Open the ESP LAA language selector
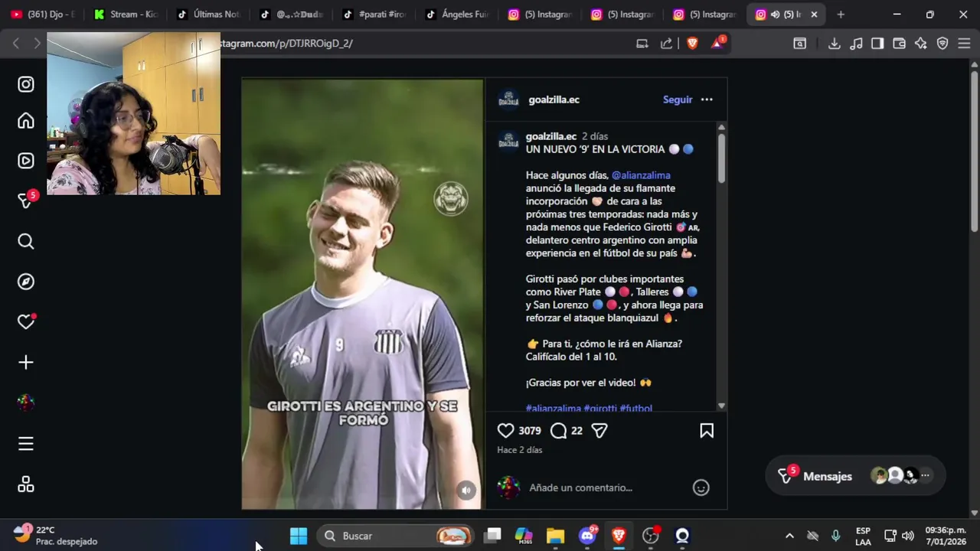This screenshot has height=551, width=980. tap(863, 536)
